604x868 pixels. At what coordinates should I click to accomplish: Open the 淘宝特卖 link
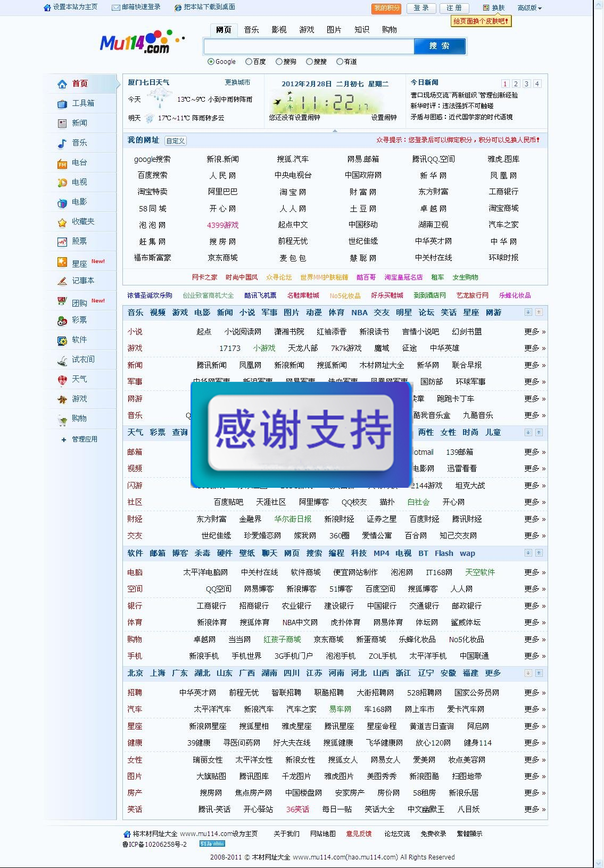pos(153,192)
